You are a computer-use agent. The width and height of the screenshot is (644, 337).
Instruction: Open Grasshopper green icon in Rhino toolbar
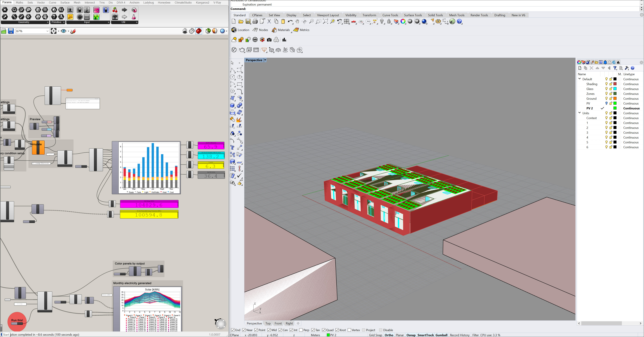[452, 21]
